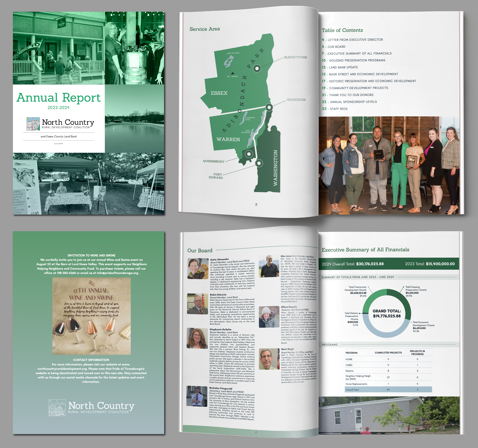This screenshot has height=448, width=478.
Task: Click 'and Essex County Land Bank' on the cover
Action: coord(59,137)
